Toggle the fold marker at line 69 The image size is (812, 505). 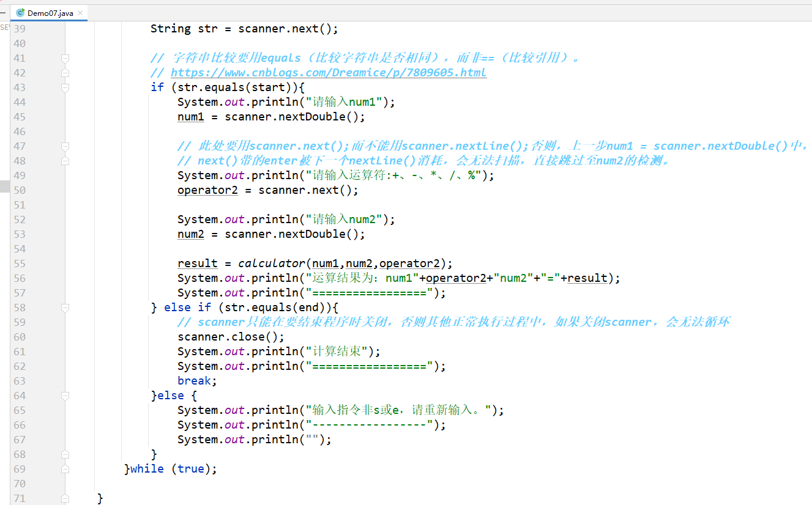65,469
